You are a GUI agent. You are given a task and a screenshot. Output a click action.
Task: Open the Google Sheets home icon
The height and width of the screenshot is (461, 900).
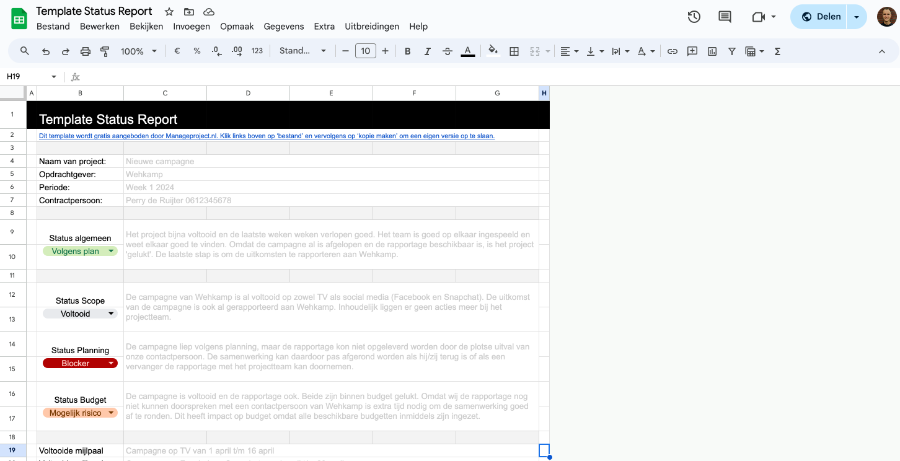[19, 18]
